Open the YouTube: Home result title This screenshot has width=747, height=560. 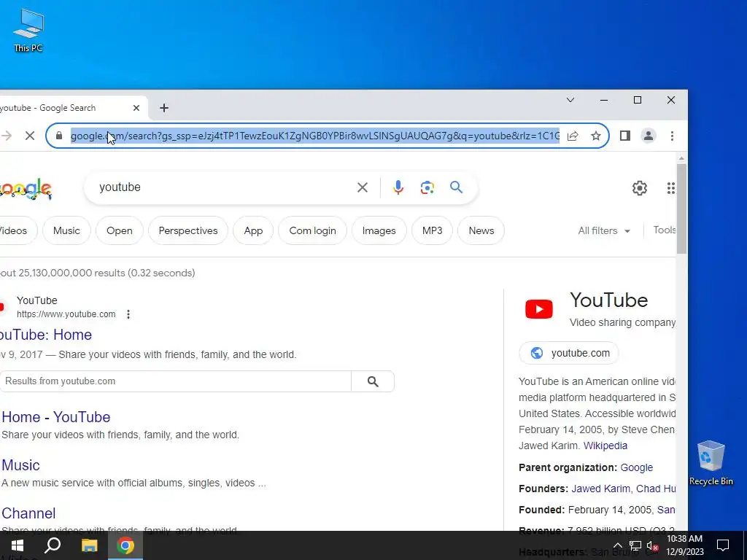coord(46,335)
